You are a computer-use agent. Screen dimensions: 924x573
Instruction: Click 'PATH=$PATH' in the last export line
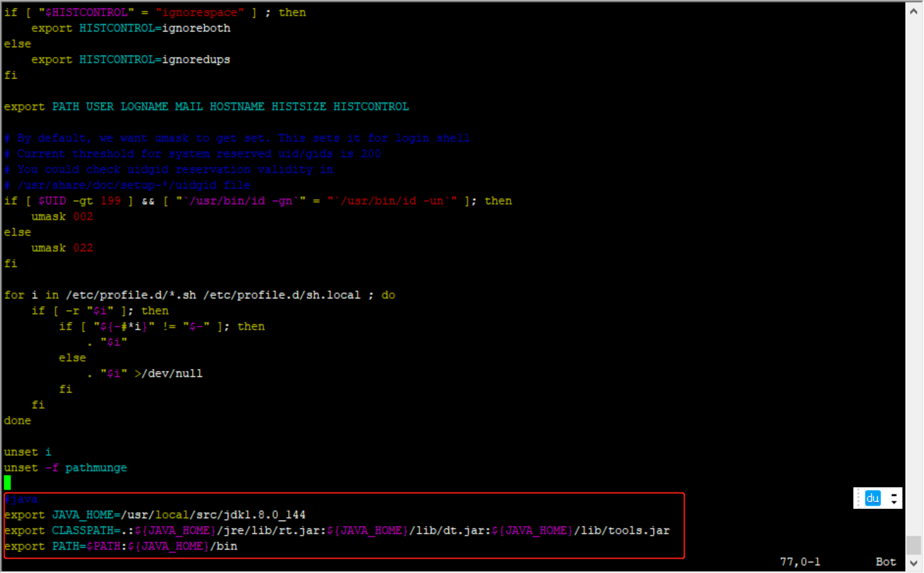86,546
